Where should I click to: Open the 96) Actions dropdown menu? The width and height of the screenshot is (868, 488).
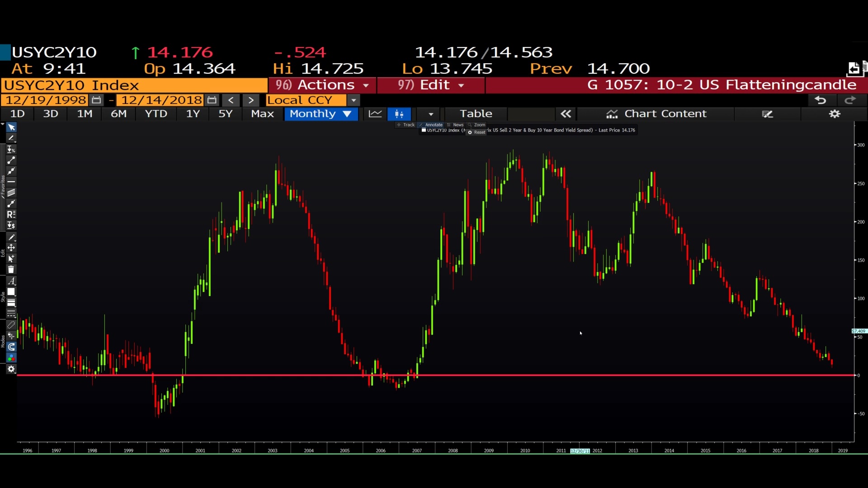[322, 85]
